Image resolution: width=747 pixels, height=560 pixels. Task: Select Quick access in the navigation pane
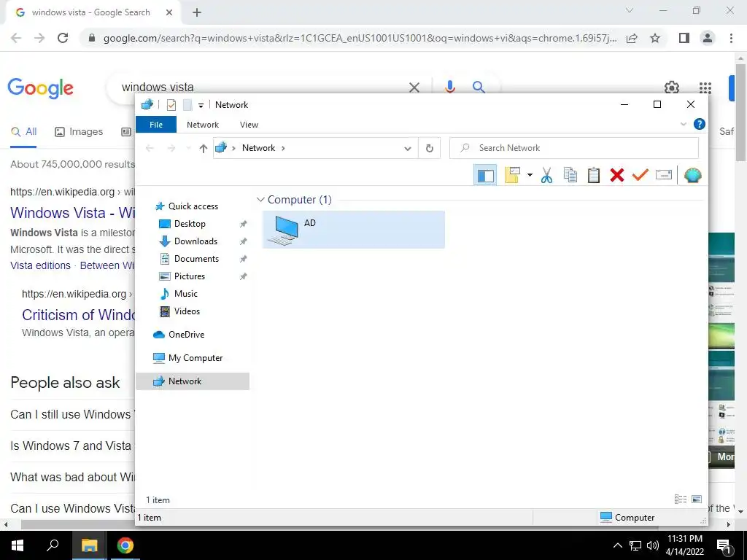[x=193, y=206]
